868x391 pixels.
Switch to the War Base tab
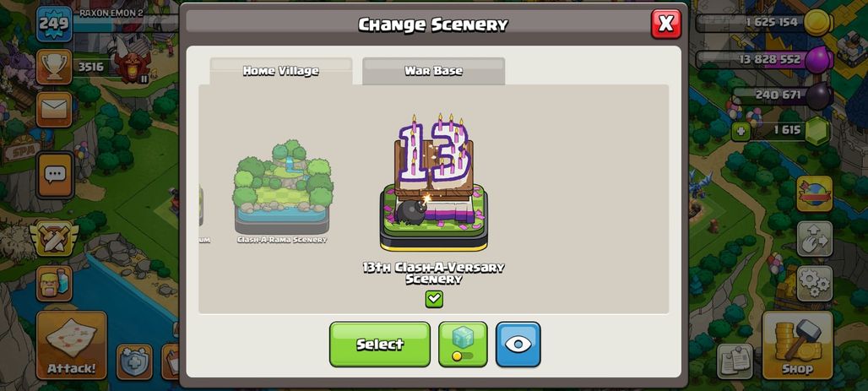433,71
